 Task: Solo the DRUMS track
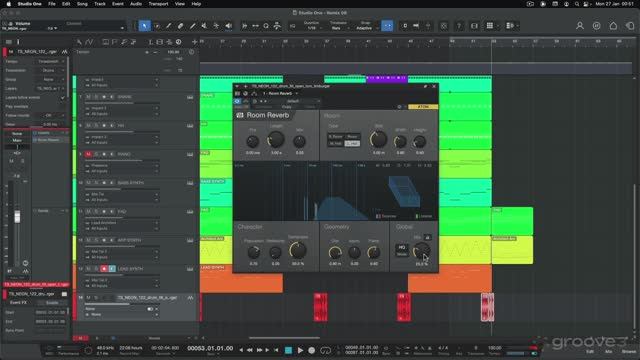point(96,97)
